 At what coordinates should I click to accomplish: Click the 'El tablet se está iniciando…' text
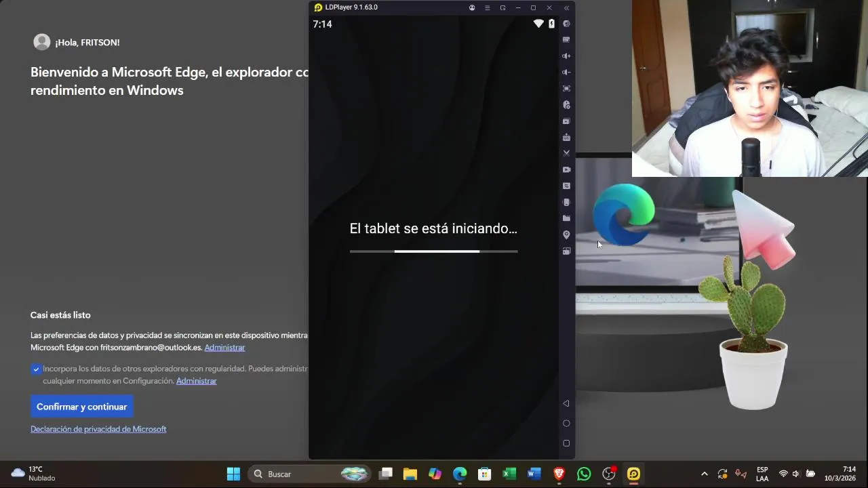click(433, 229)
